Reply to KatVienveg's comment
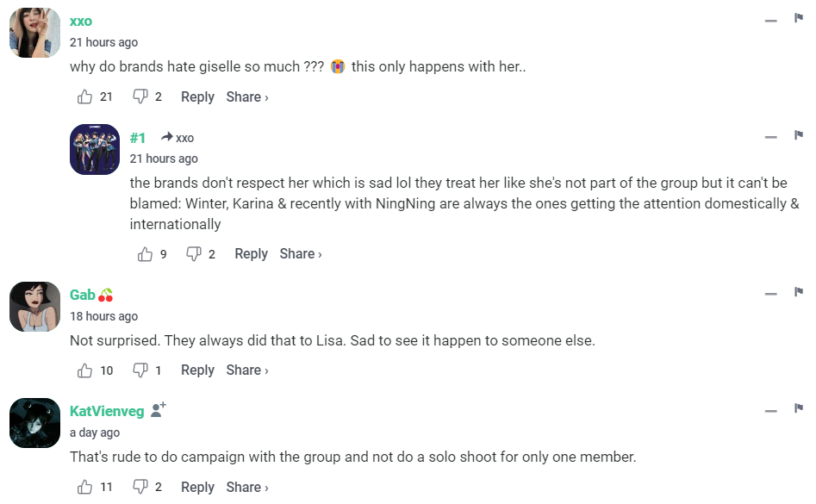This screenshot has height=504, width=816. [x=197, y=488]
